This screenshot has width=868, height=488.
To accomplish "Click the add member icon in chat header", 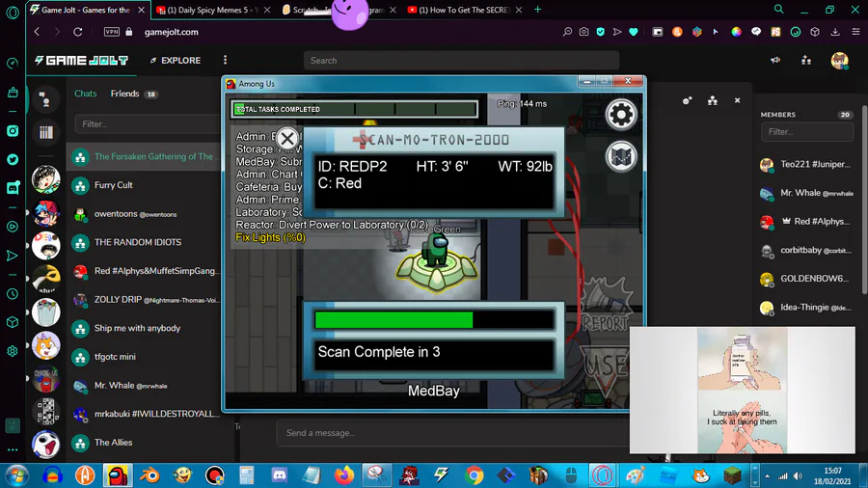I will click(x=687, y=100).
